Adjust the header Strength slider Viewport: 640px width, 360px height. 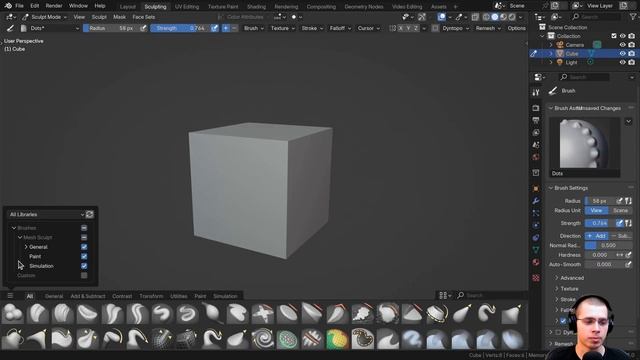180,28
